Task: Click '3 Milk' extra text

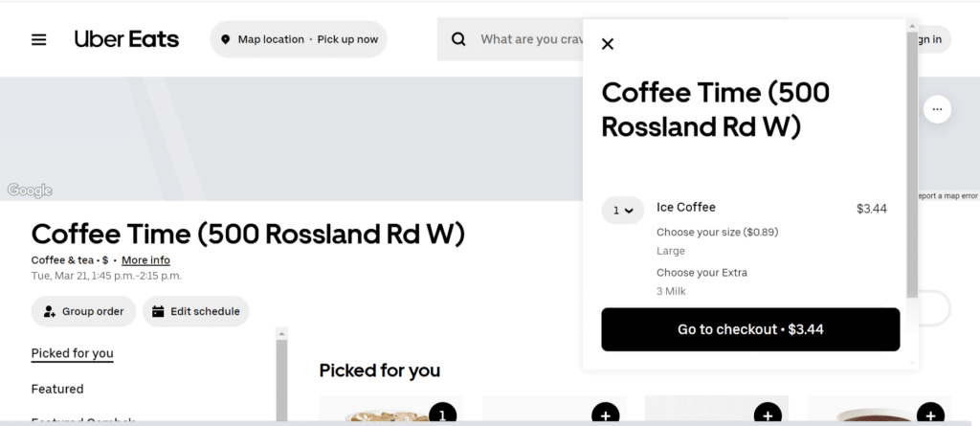Action: click(x=671, y=292)
